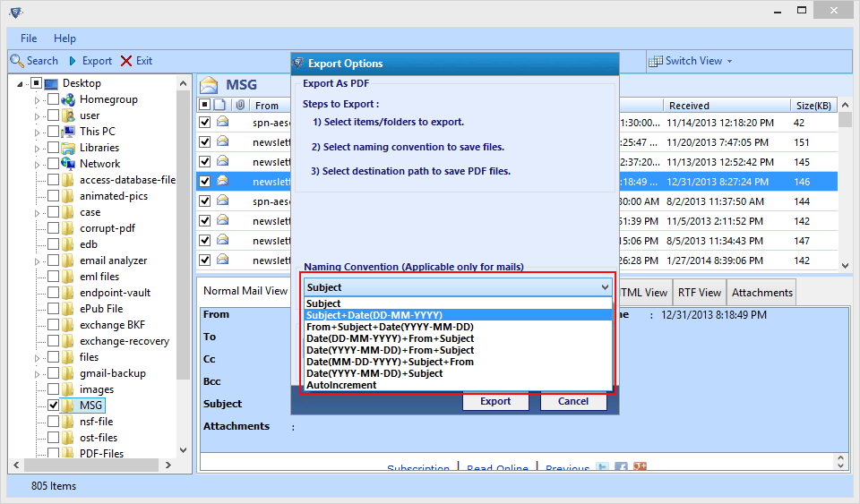Expand the Homegroup tree node
The image size is (860, 504).
pos(37,100)
